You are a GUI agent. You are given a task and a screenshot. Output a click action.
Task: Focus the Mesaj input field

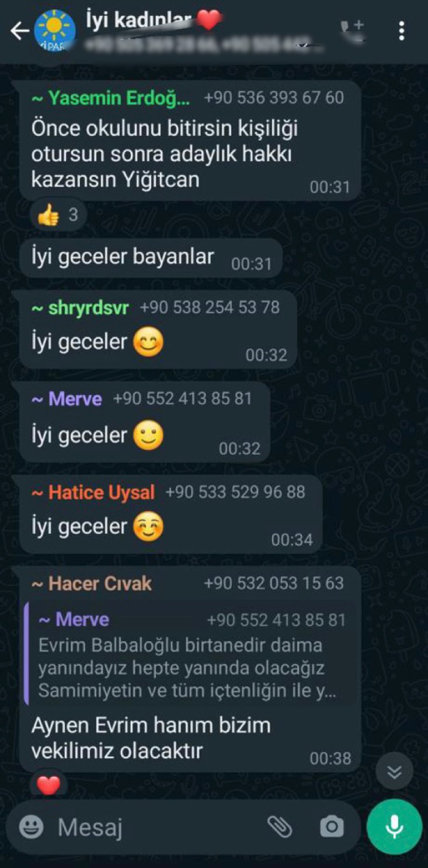(158, 827)
